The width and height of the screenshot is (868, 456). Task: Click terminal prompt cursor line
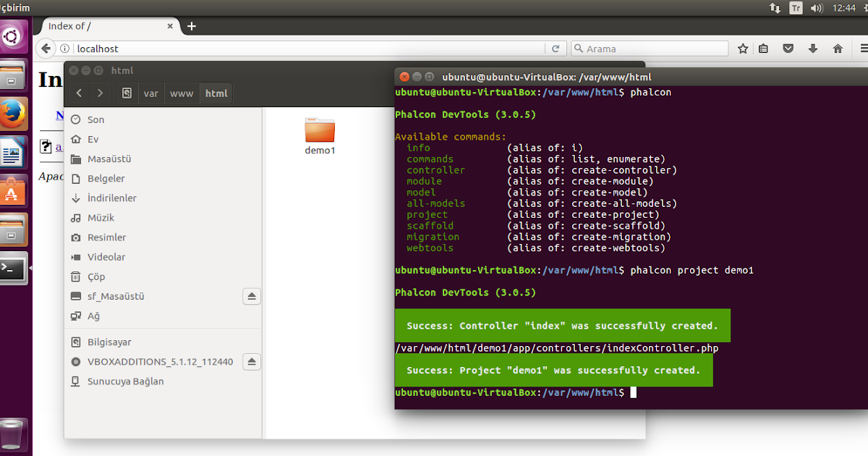pyautogui.click(x=516, y=392)
